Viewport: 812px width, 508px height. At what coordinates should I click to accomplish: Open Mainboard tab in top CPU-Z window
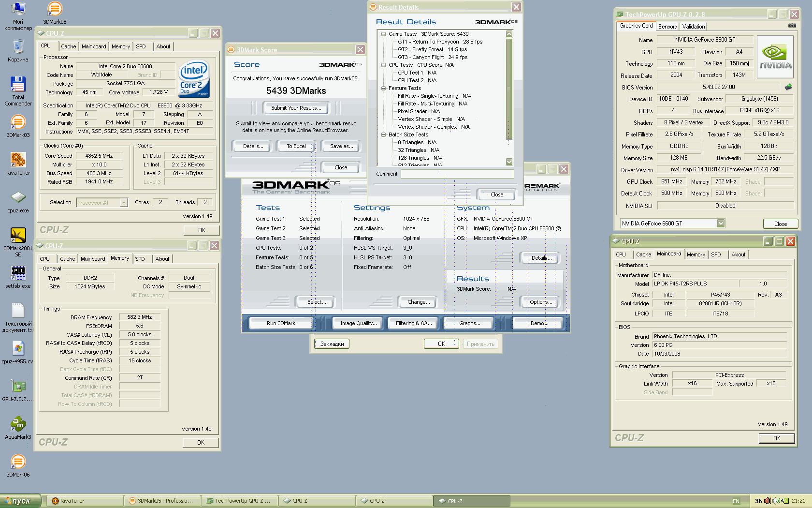click(94, 46)
